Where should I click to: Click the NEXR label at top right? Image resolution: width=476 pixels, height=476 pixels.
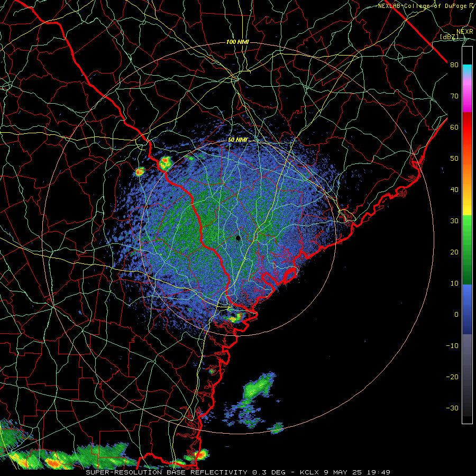point(465,32)
